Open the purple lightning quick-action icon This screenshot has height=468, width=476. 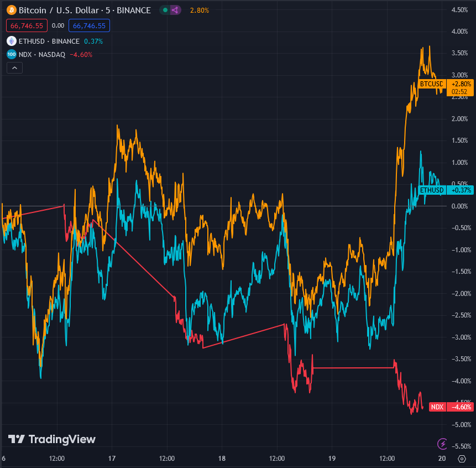tap(442, 444)
